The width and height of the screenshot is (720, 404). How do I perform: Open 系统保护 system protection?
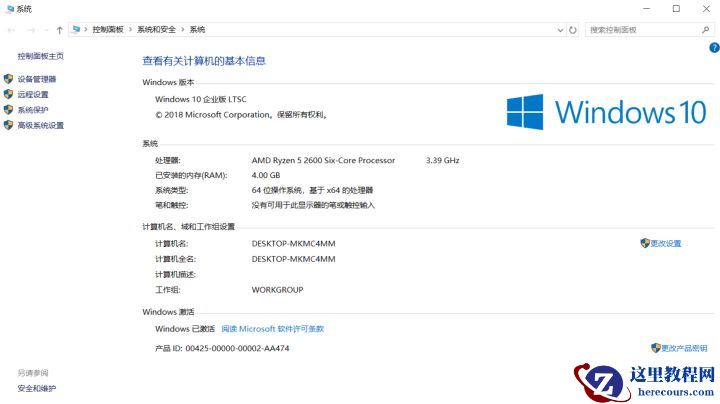coord(33,110)
